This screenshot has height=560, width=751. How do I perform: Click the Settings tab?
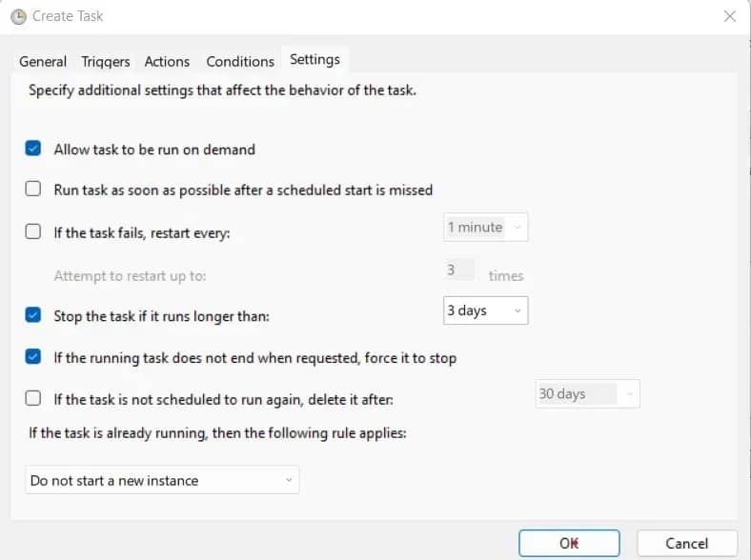tap(315, 59)
